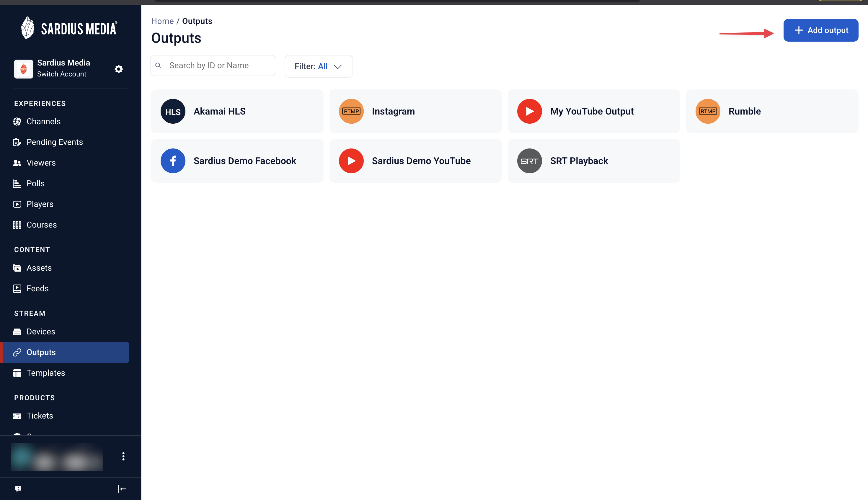Open the Instagram output name
Viewport: 868px width, 500px height.
pos(393,111)
